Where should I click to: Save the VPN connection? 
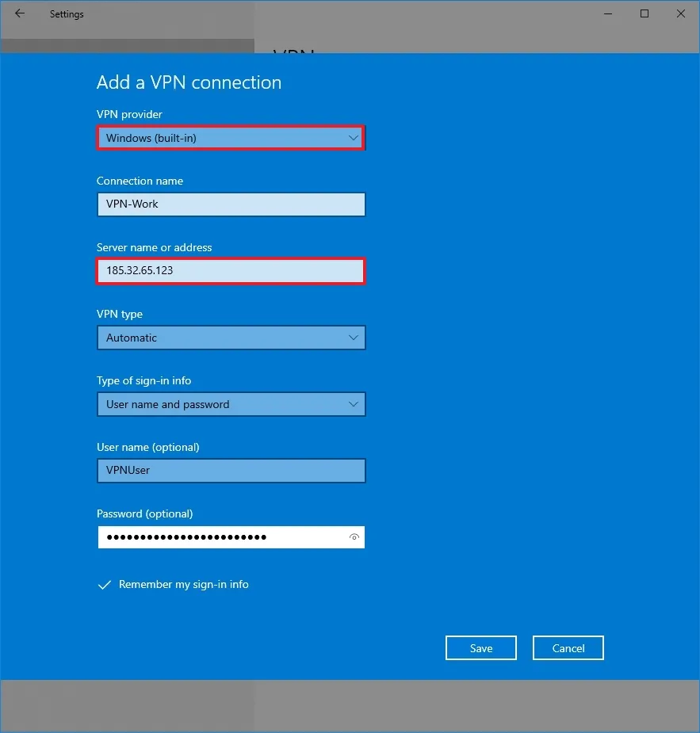click(480, 647)
